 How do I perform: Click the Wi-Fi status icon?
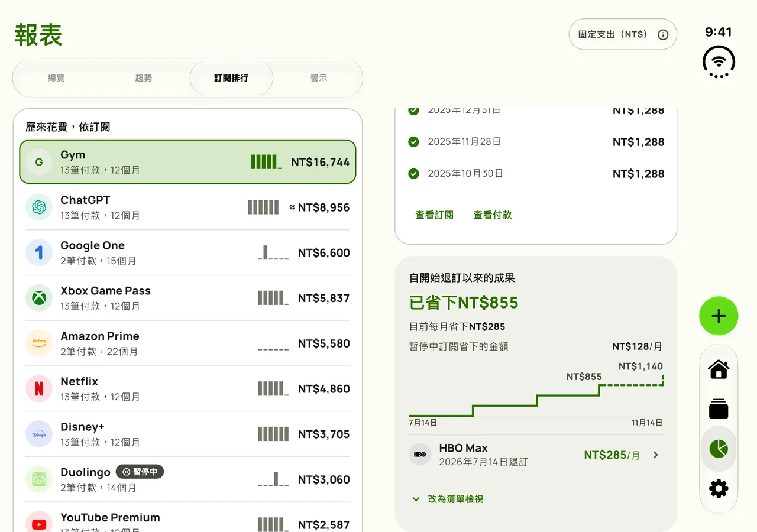click(x=719, y=62)
